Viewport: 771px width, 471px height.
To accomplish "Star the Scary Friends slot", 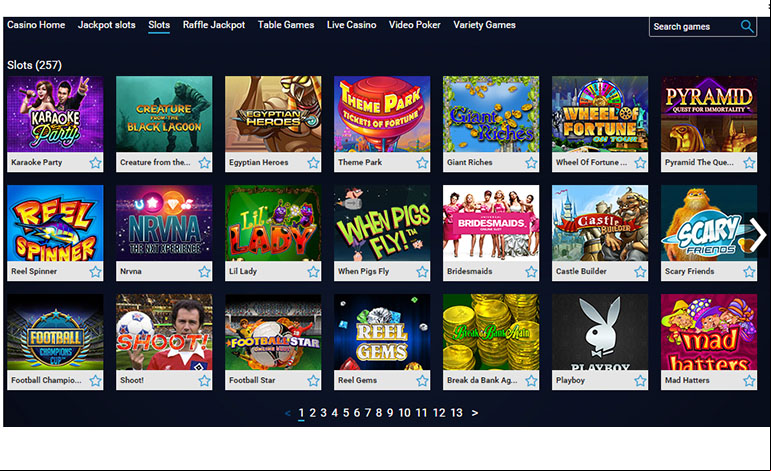I will click(749, 272).
